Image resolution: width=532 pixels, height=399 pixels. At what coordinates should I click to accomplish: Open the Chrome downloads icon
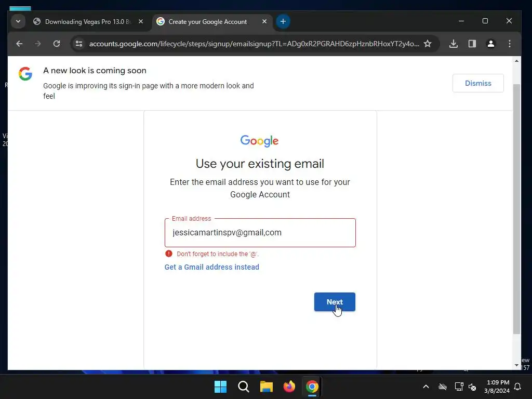point(454,44)
